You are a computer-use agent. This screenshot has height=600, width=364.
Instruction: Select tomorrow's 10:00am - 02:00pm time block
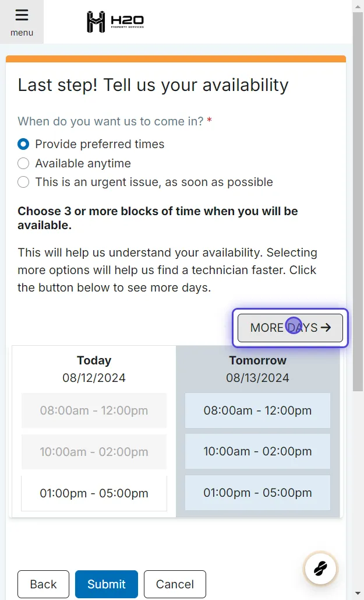pos(257,451)
